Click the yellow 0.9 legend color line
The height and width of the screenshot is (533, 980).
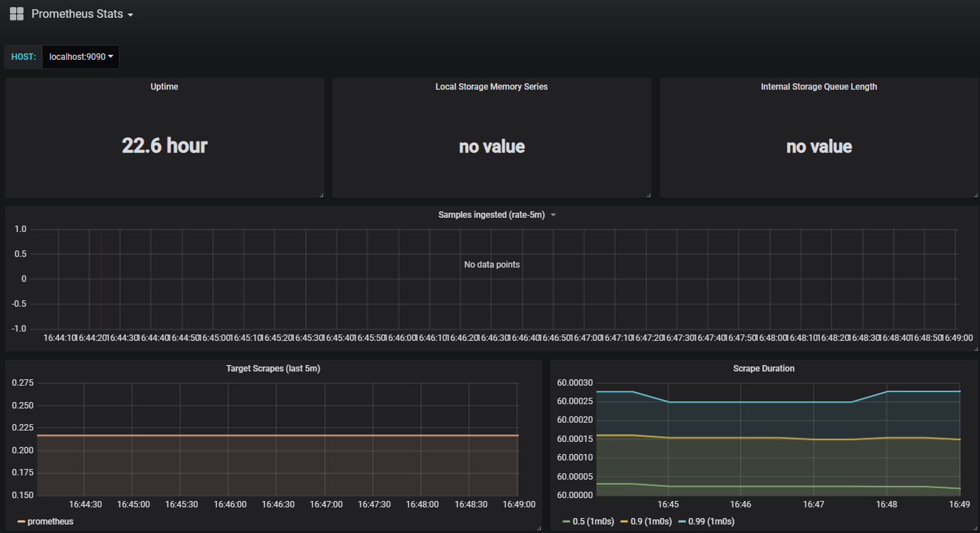click(x=623, y=522)
